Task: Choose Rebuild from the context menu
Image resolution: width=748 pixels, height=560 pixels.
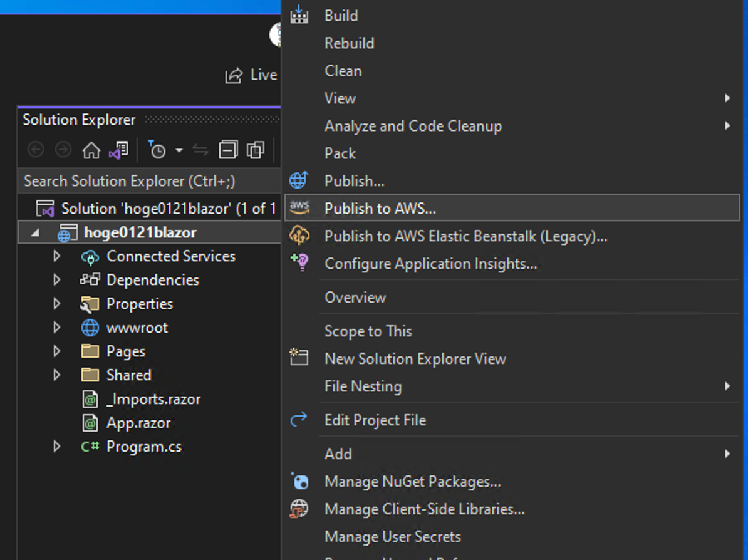Action: [512, 43]
